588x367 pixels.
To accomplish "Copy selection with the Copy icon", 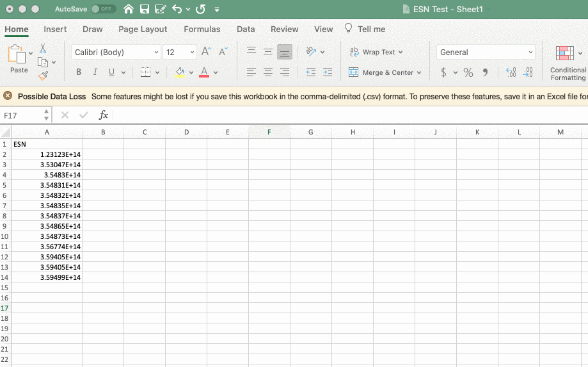I will coord(43,62).
